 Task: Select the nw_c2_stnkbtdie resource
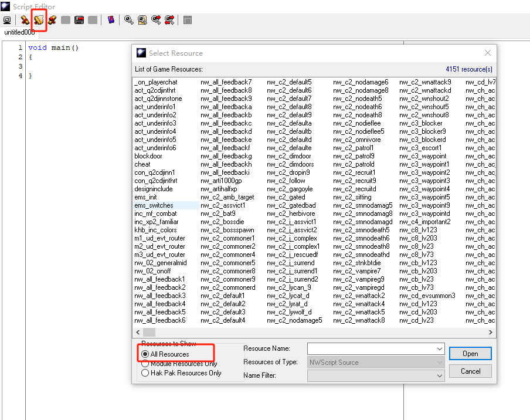pos(357,263)
